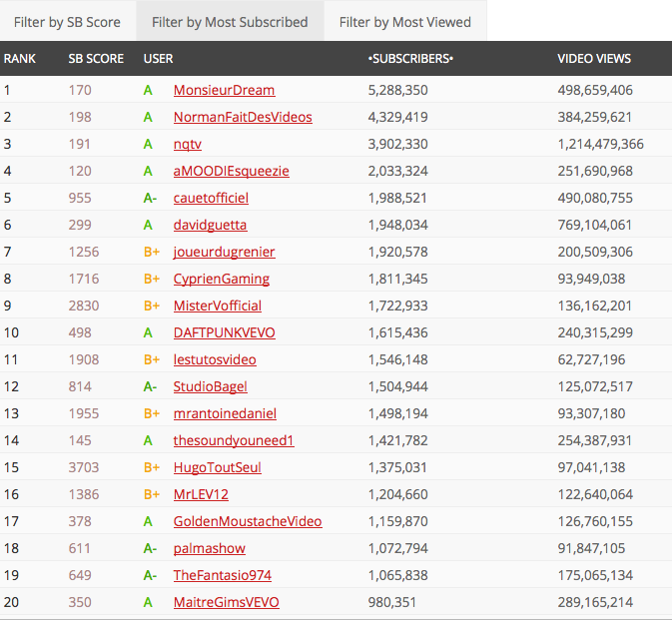Click GoldenMoustacheVideo user link
The width and height of the screenshot is (672, 620).
pyautogui.click(x=248, y=522)
